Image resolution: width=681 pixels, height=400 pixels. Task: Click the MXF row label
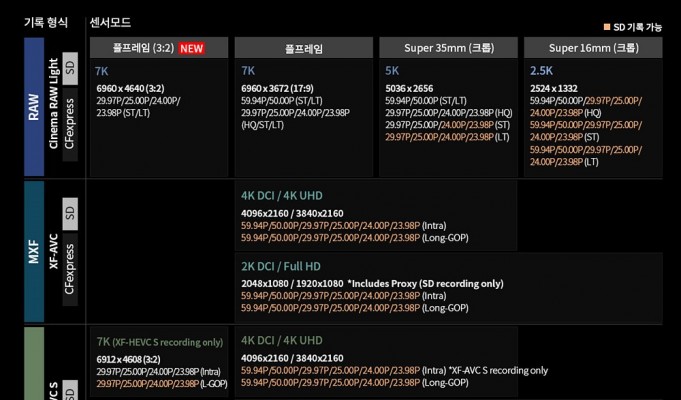click(x=35, y=252)
